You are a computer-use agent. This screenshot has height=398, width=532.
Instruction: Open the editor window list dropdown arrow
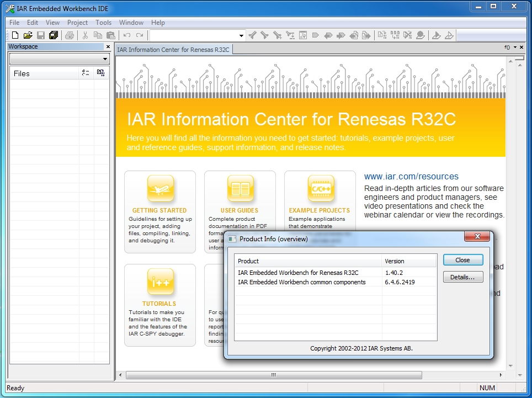515,47
